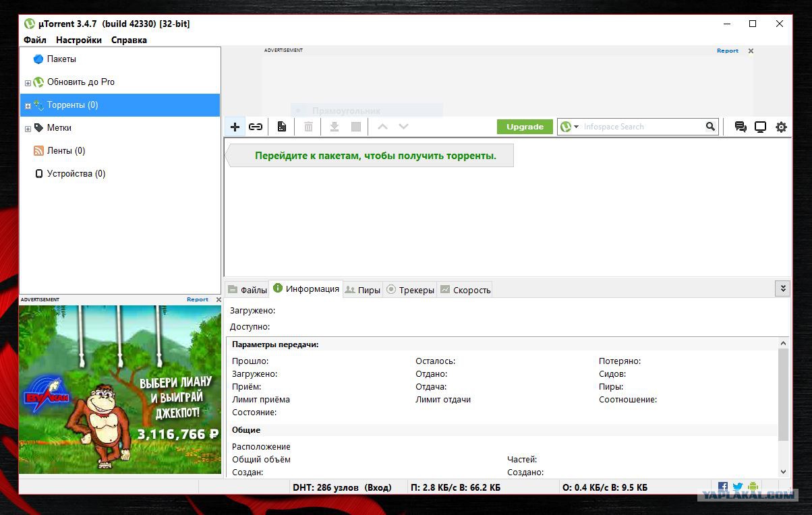Open the chat bubbles icon in toolbar
This screenshot has height=515, width=812.
click(741, 127)
